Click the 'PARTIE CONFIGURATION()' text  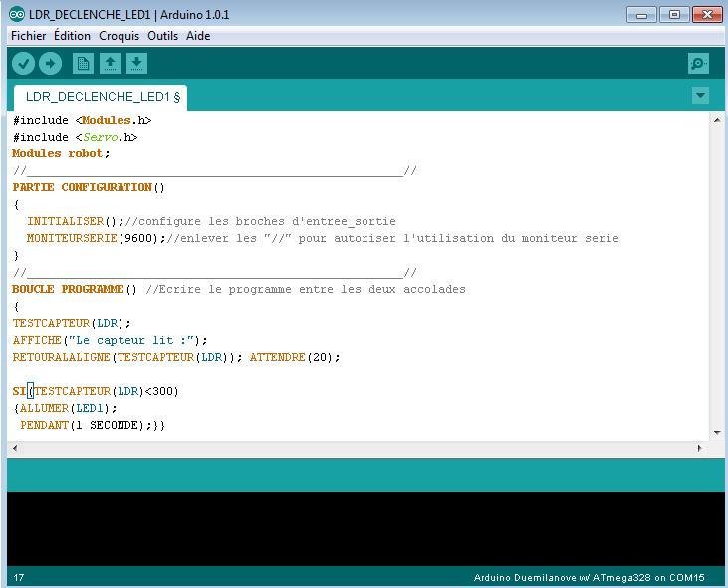tap(89, 187)
